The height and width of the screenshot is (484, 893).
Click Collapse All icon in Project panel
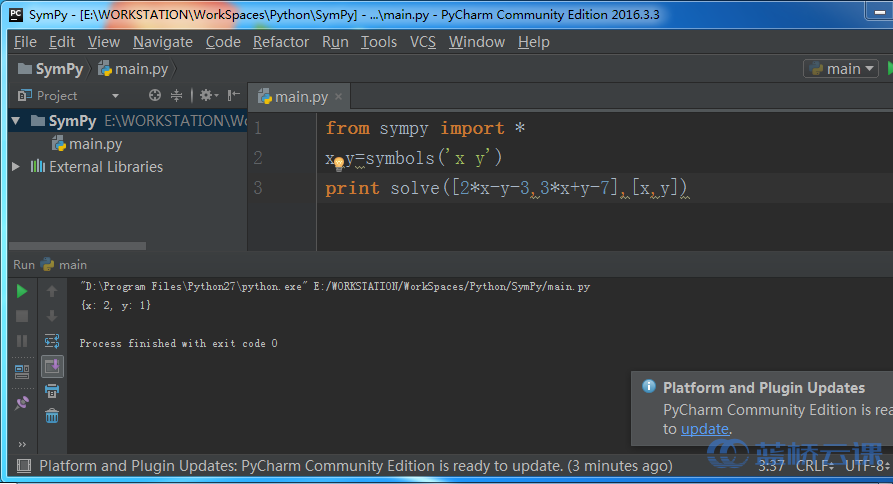[x=177, y=96]
